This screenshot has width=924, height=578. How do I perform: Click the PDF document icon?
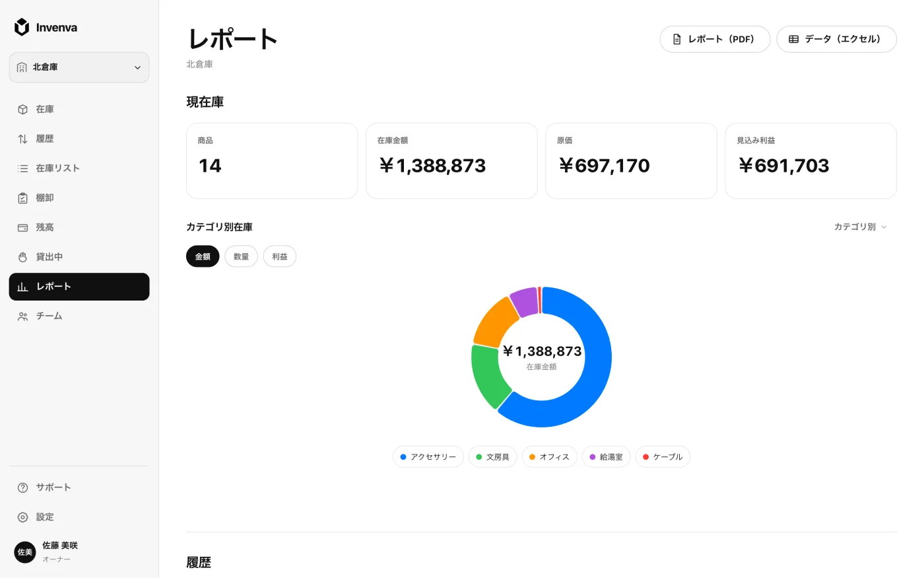click(x=676, y=40)
